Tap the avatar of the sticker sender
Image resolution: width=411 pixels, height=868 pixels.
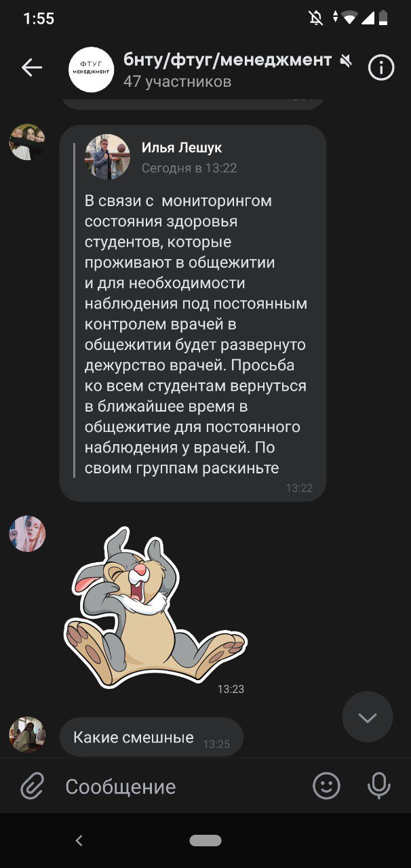(27, 533)
